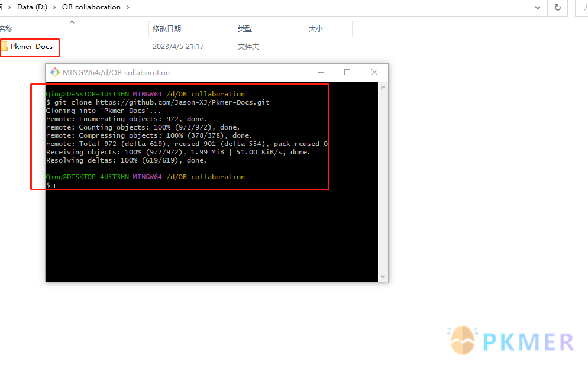
Task: Close the MINGW64 terminal window
Action: [374, 72]
